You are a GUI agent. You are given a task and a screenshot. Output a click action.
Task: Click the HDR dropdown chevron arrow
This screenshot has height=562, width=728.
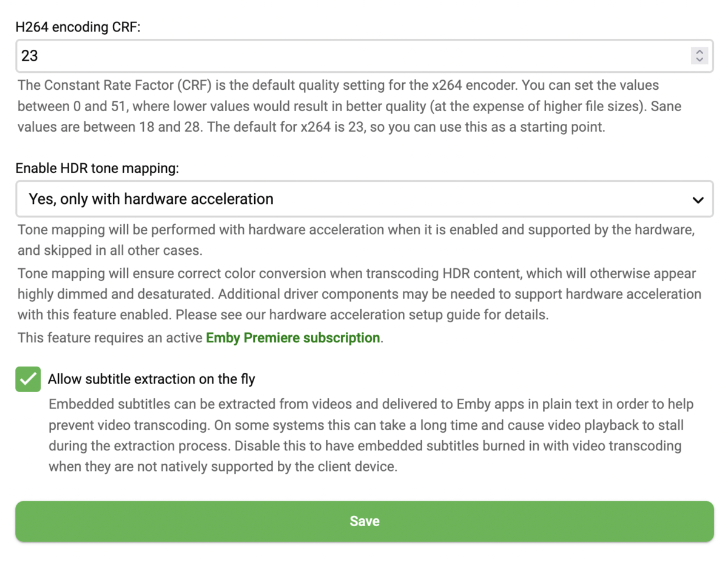point(698,200)
